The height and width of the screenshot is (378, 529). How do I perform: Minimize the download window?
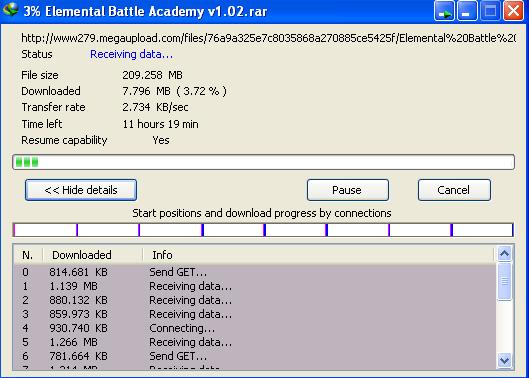coord(467,11)
